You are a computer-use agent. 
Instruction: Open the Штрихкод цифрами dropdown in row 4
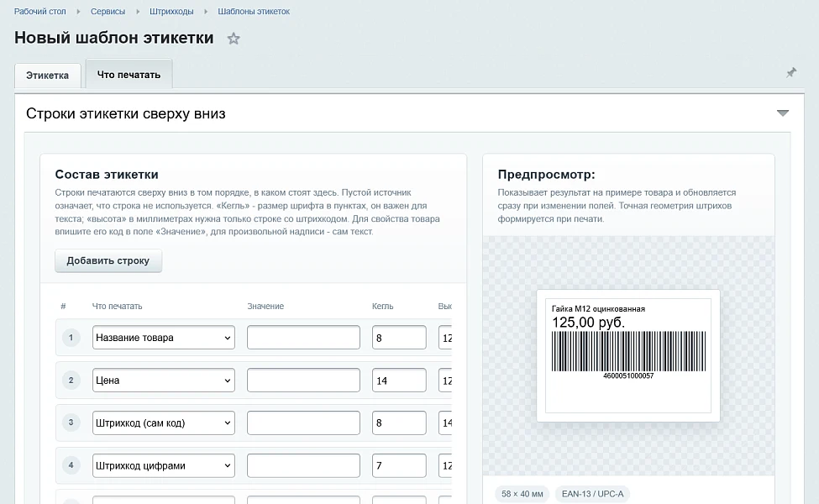click(x=164, y=465)
